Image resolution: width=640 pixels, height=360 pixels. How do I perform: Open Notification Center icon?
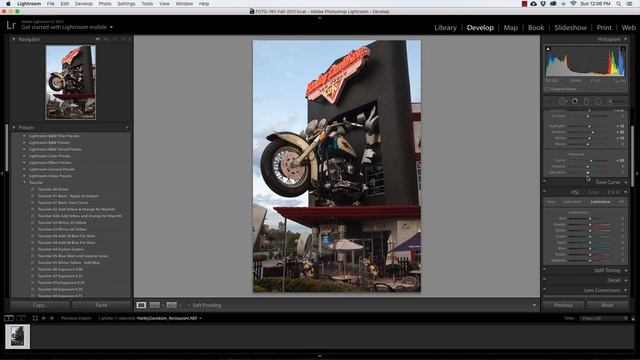click(x=629, y=4)
